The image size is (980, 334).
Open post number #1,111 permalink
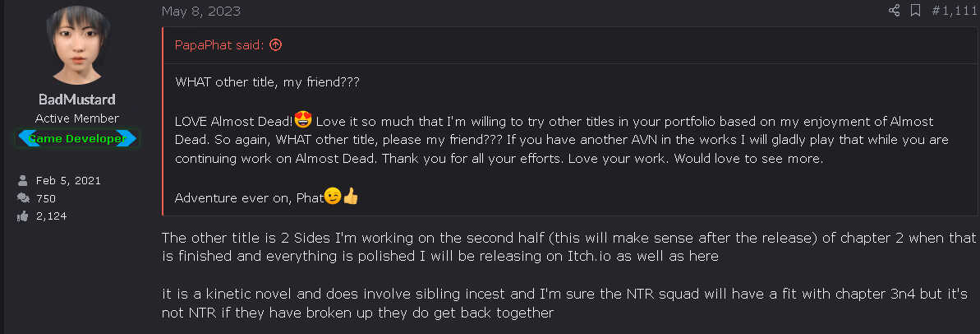point(954,11)
